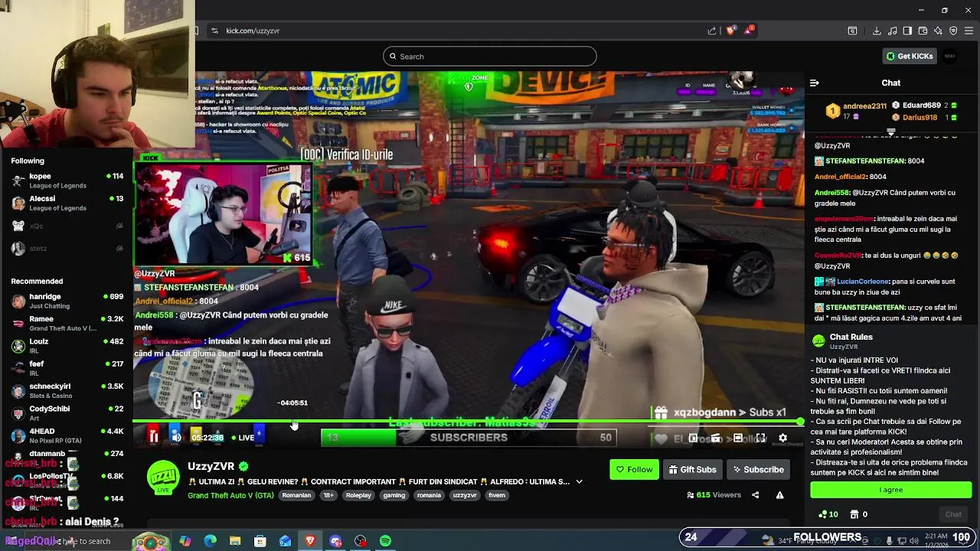Open Microsoft Store from the taskbar

(x=260, y=541)
